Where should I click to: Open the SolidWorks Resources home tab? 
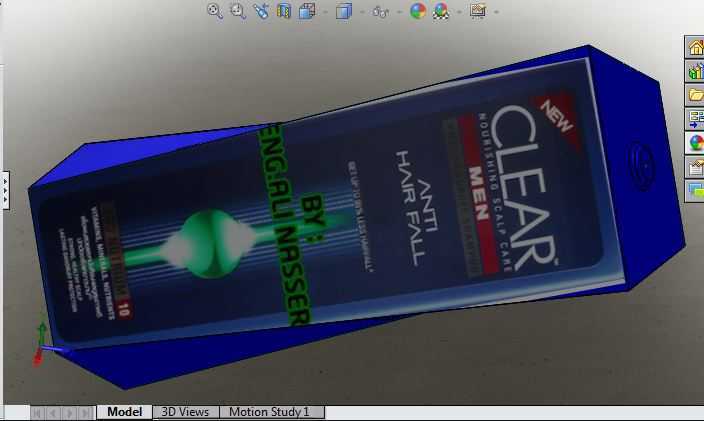(695, 47)
